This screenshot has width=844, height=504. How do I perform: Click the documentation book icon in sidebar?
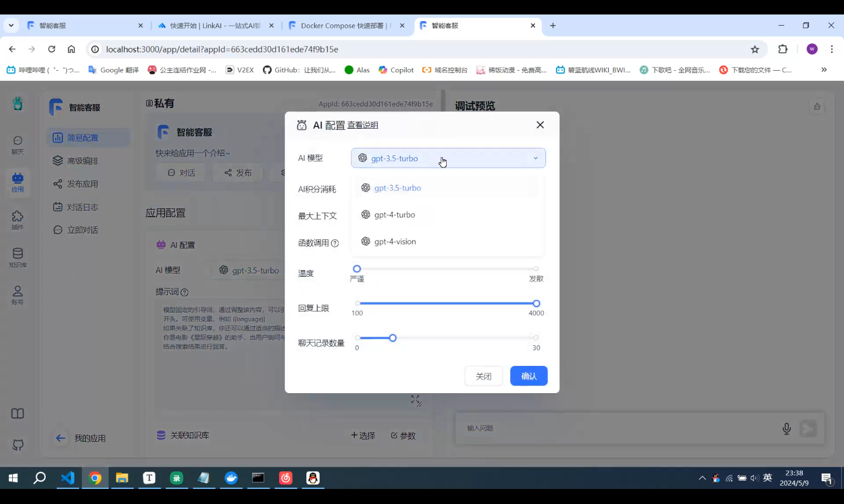[18, 413]
